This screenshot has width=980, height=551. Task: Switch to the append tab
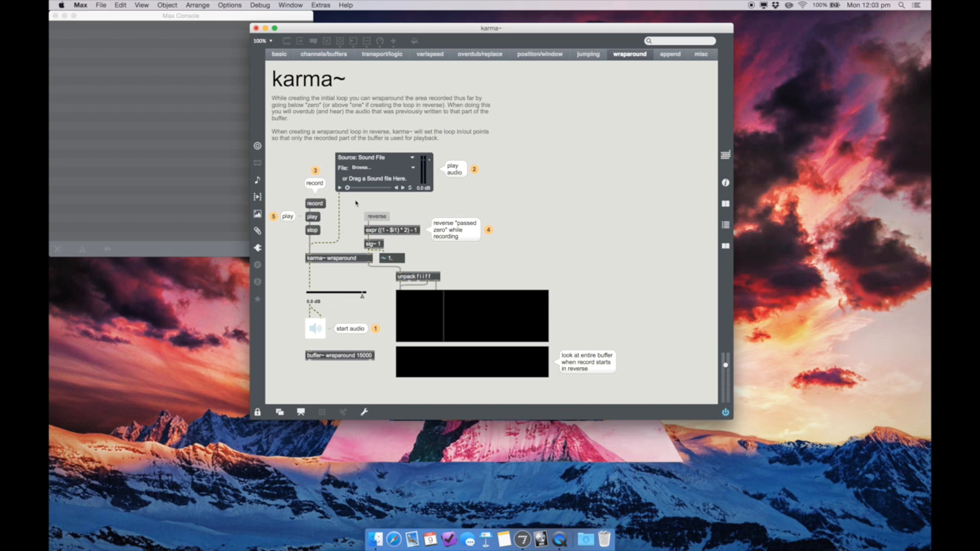click(x=670, y=54)
